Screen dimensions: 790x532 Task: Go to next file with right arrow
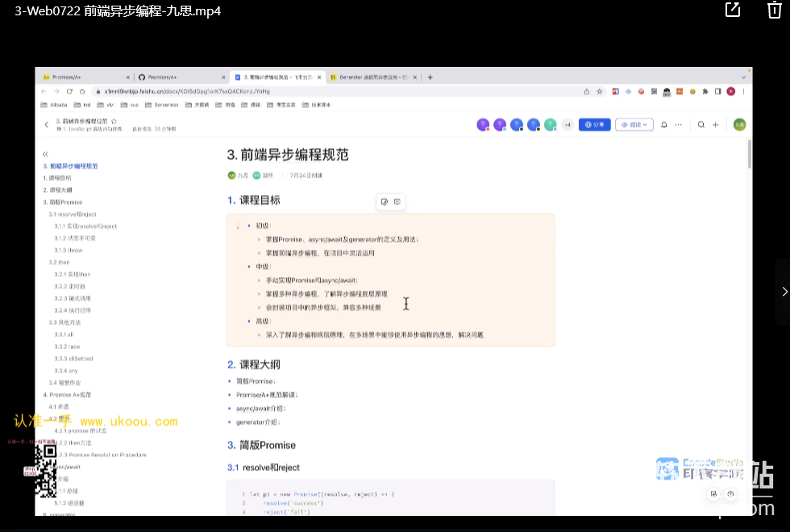[x=784, y=291]
